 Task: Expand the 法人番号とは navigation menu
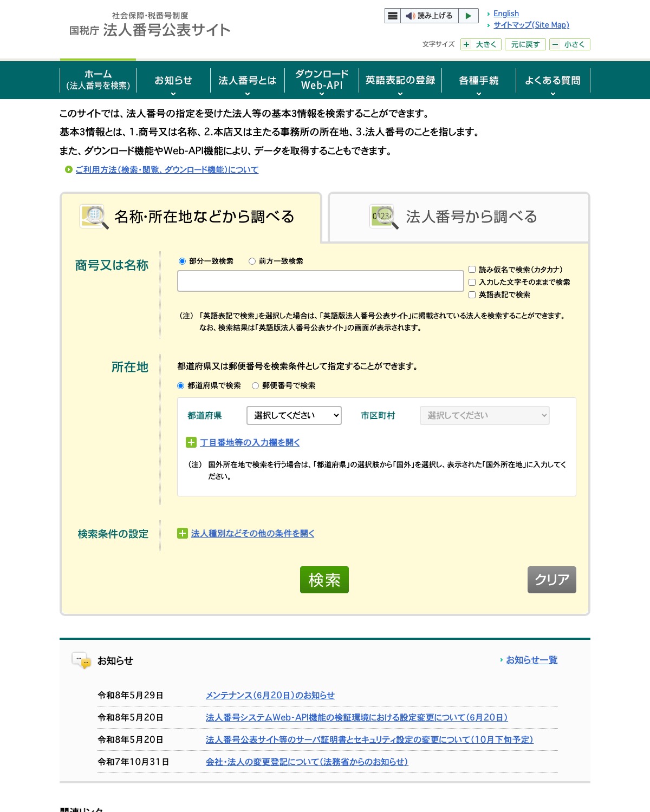click(247, 80)
